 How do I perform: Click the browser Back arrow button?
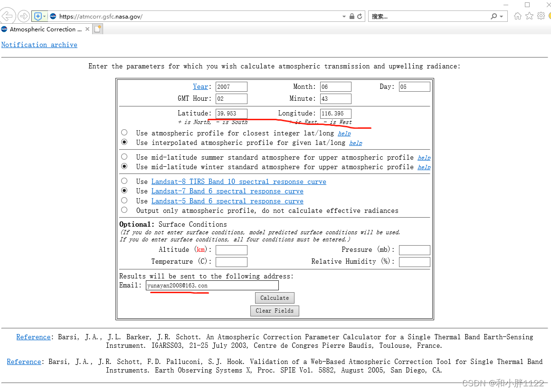pyautogui.click(x=8, y=16)
